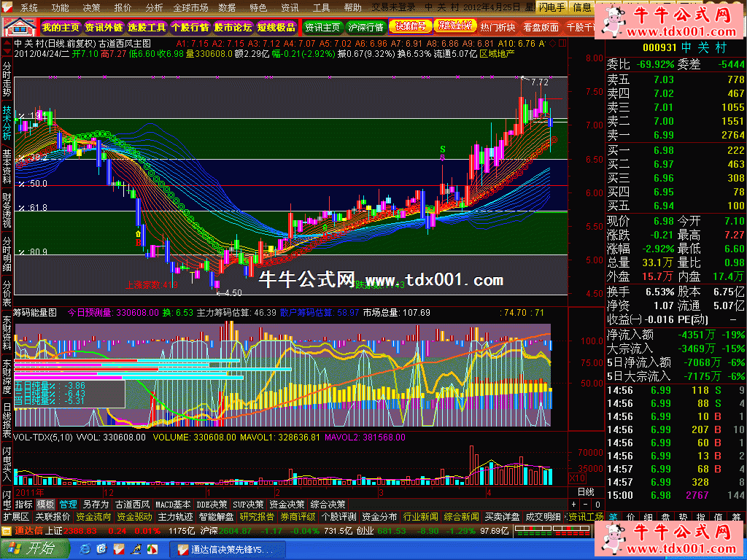Click the green S sell signal marker on chart
This screenshot has width=747, height=560.
click(443, 149)
